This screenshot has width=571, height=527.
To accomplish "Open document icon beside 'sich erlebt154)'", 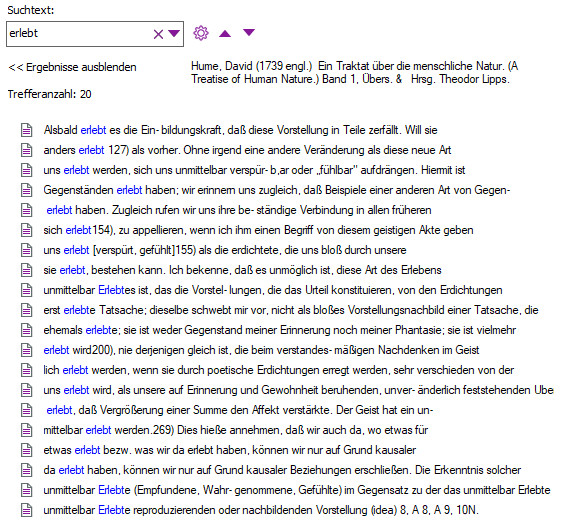I will tap(27, 230).
